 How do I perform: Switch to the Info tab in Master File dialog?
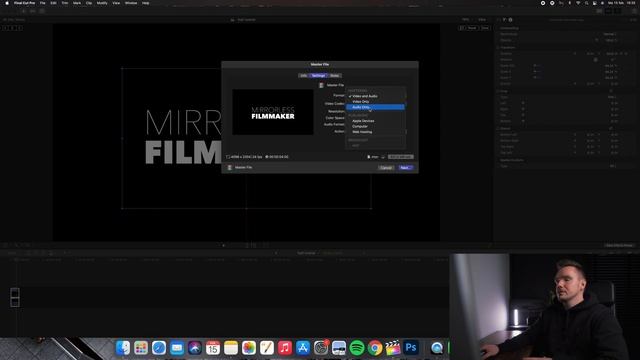coord(304,76)
